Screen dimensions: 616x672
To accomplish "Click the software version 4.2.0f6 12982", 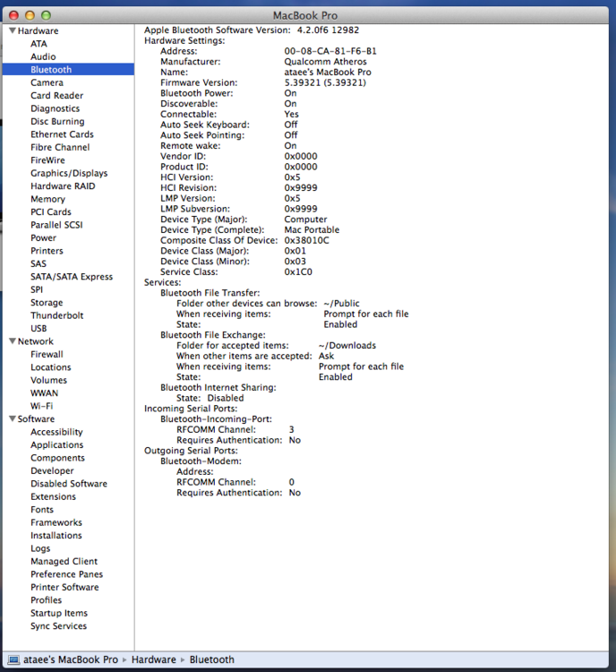I will pyautogui.click(x=328, y=30).
